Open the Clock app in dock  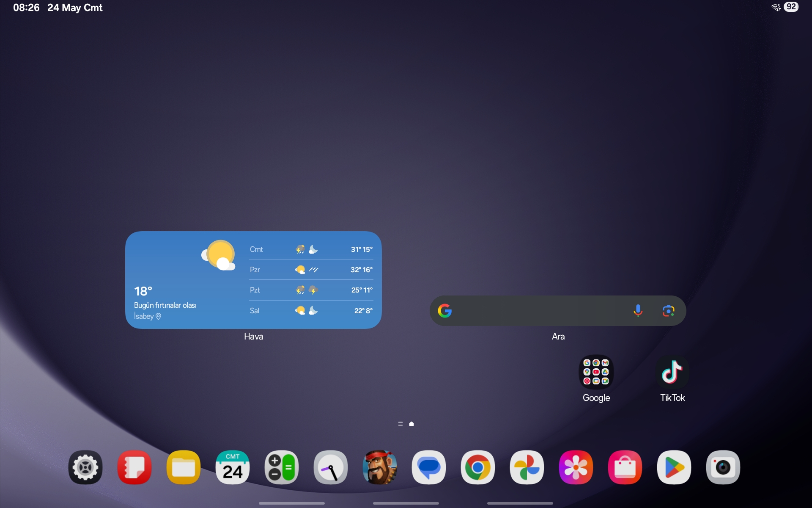click(331, 467)
